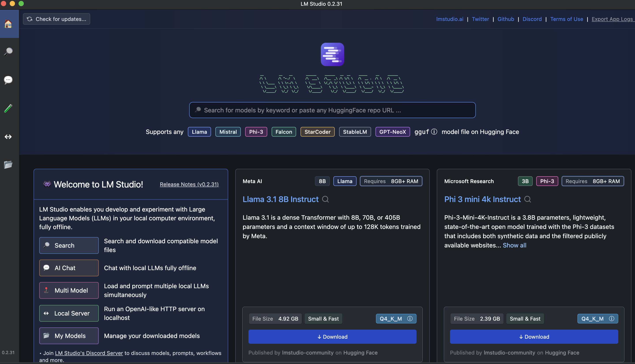Click magnifier beside Phi 3 mini 4k Instruct

click(x=527, y=199)
